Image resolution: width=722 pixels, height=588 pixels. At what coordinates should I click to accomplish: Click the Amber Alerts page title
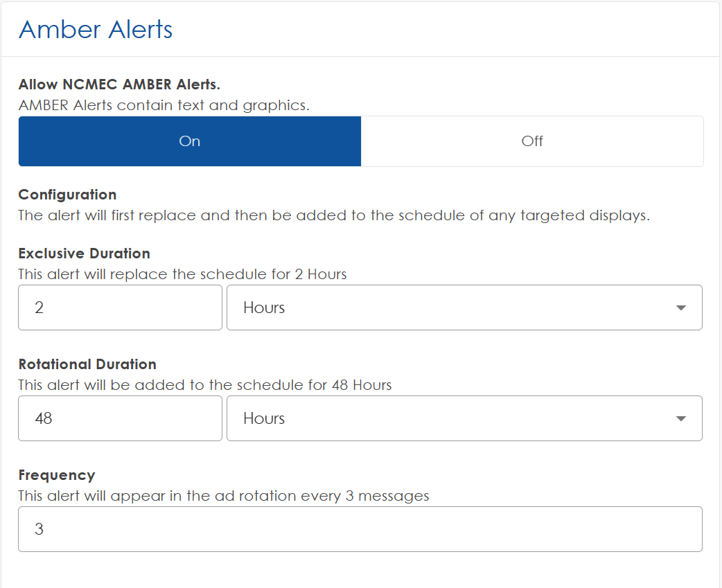click(95, 29)
